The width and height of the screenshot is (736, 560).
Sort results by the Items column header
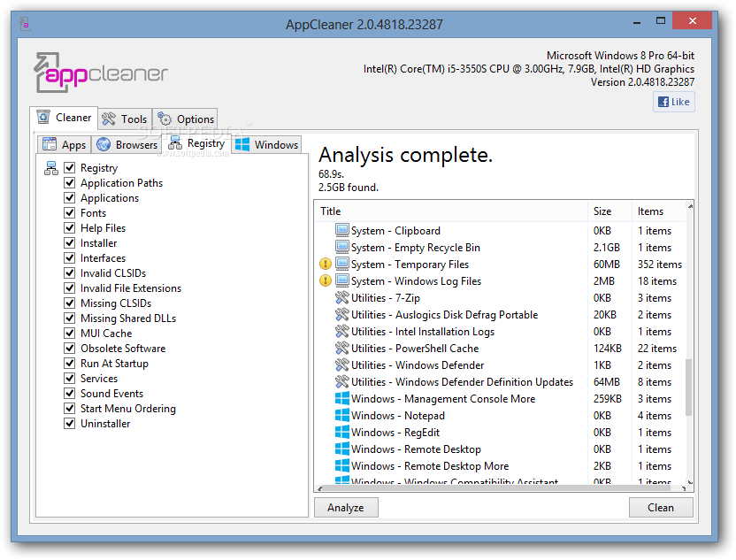[658, 211]
